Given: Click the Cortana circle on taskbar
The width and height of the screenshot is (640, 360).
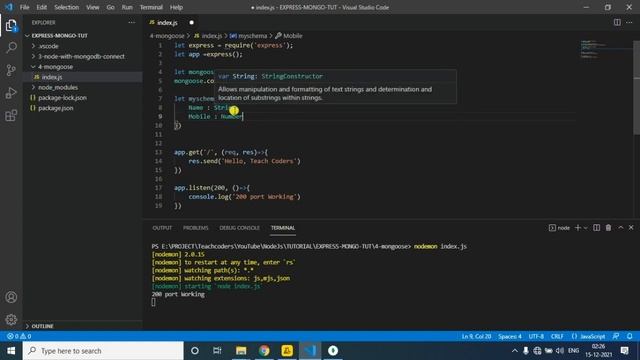Looking at the screenshot, I should pos(195,351).
